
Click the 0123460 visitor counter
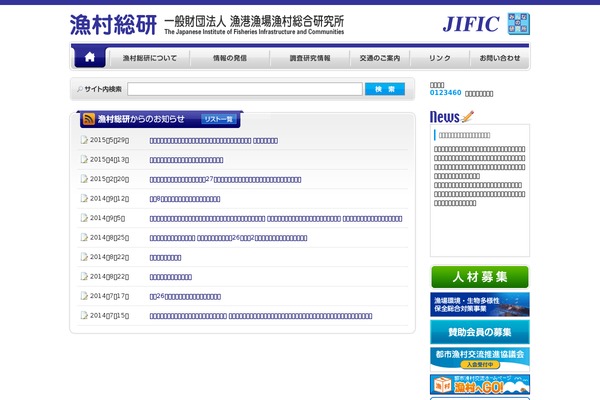click(x=445, y=93)
